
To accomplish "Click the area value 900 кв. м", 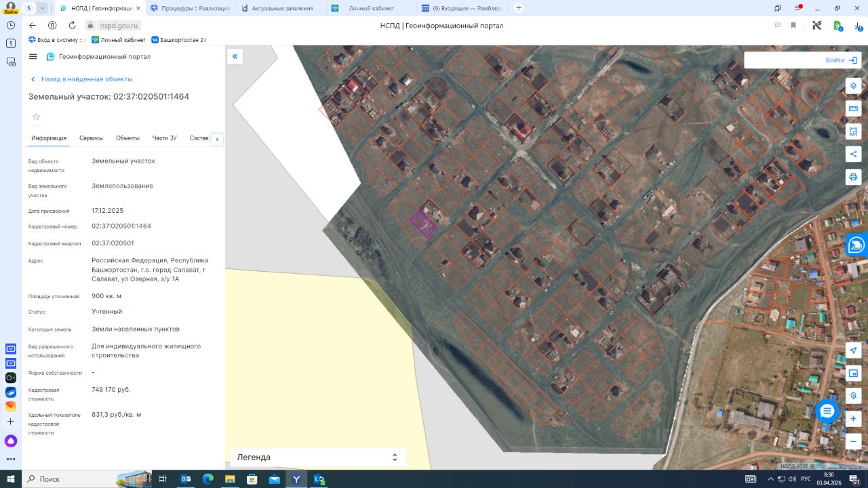I will tap(106, 296).
